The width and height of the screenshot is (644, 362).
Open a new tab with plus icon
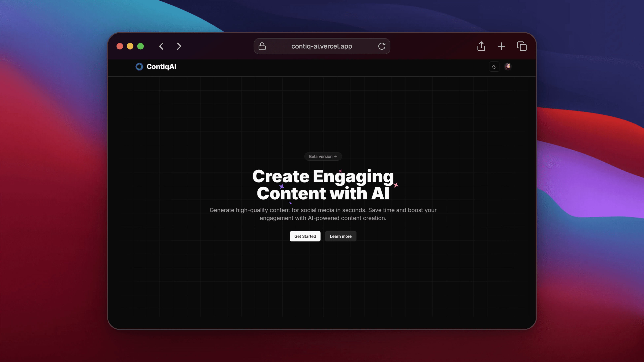(x=502, y=46)
